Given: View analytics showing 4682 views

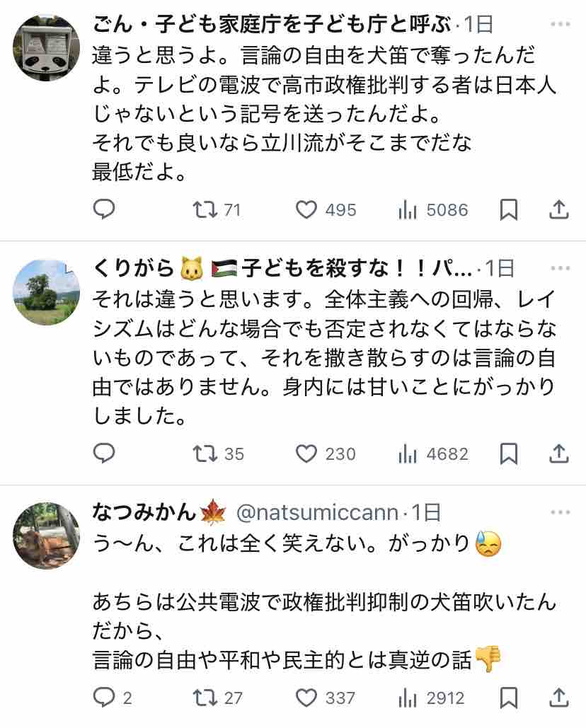Looking at the screenshot, I should click(x=432, y=453).
